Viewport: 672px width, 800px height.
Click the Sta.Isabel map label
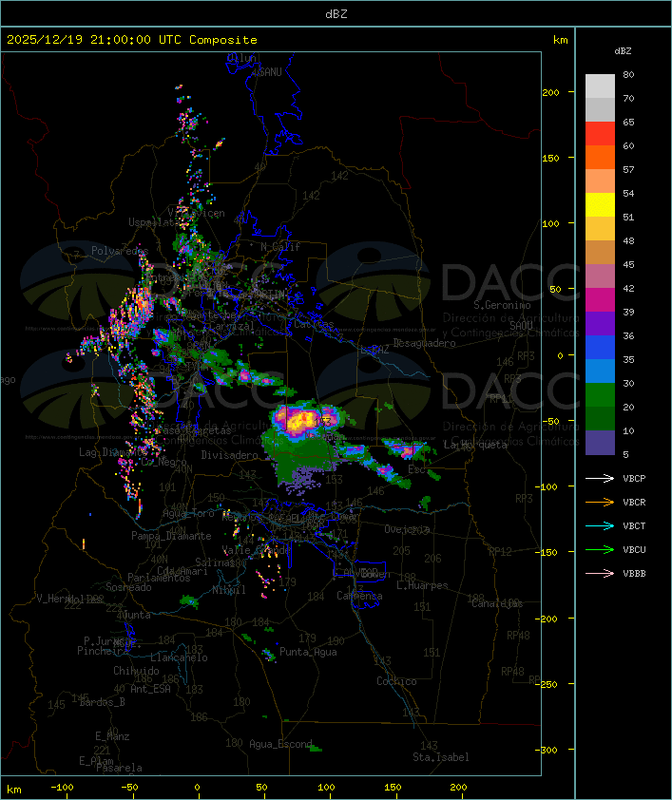click(x=440, y=757)
